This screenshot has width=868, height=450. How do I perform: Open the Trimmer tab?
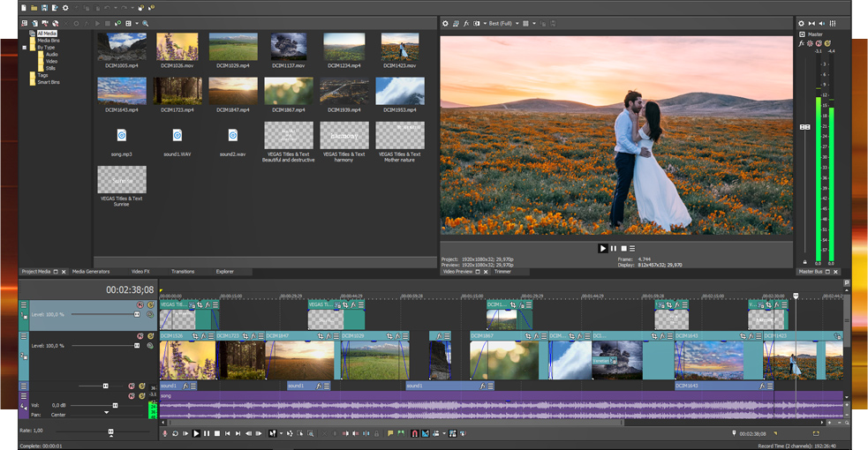pyautogui.click(x=502, y=272)
